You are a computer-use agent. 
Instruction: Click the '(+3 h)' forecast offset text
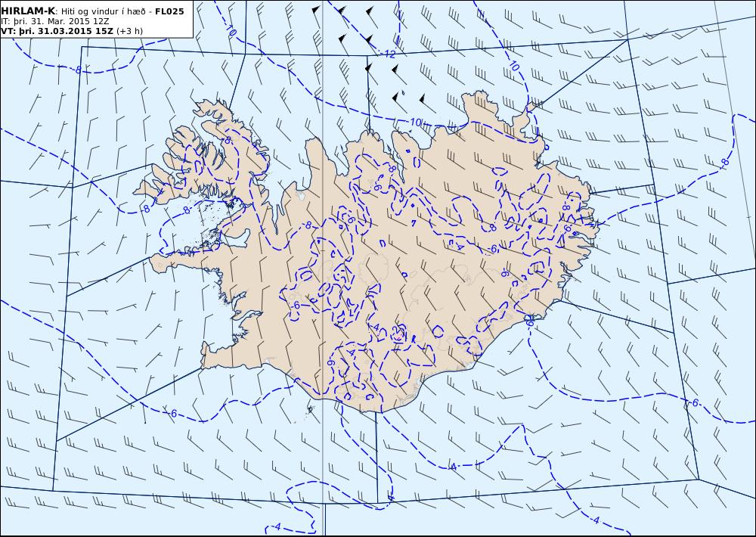130,31
